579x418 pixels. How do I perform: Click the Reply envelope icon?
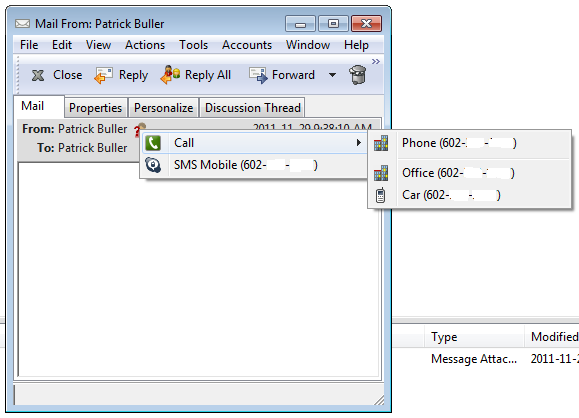click(103, 75)
